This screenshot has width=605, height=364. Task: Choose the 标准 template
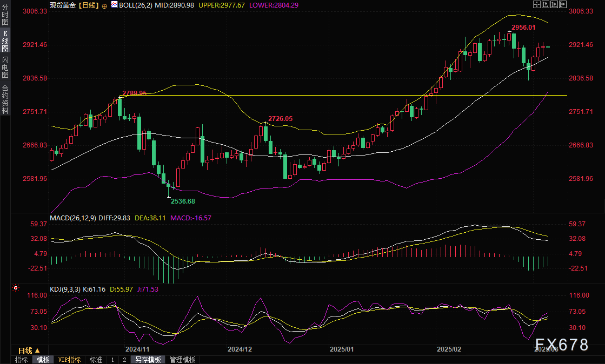tap(96, 360)
